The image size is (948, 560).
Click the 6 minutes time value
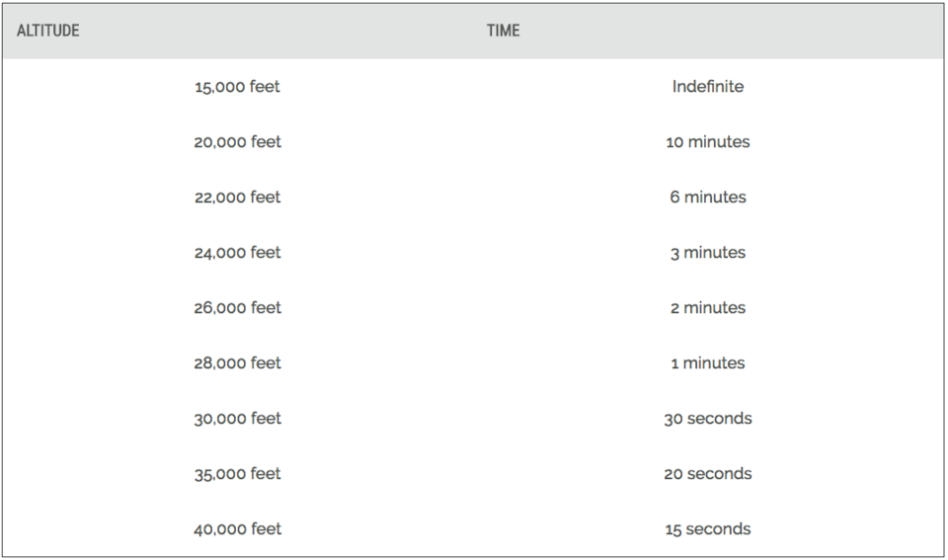pyautogui.click(x=708, y=198)
